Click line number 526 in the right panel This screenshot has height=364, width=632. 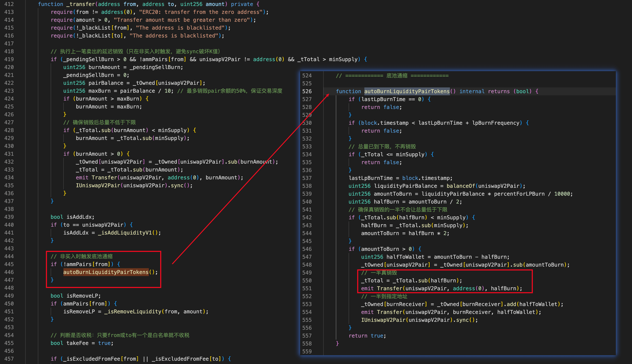(x=307, y=91)
